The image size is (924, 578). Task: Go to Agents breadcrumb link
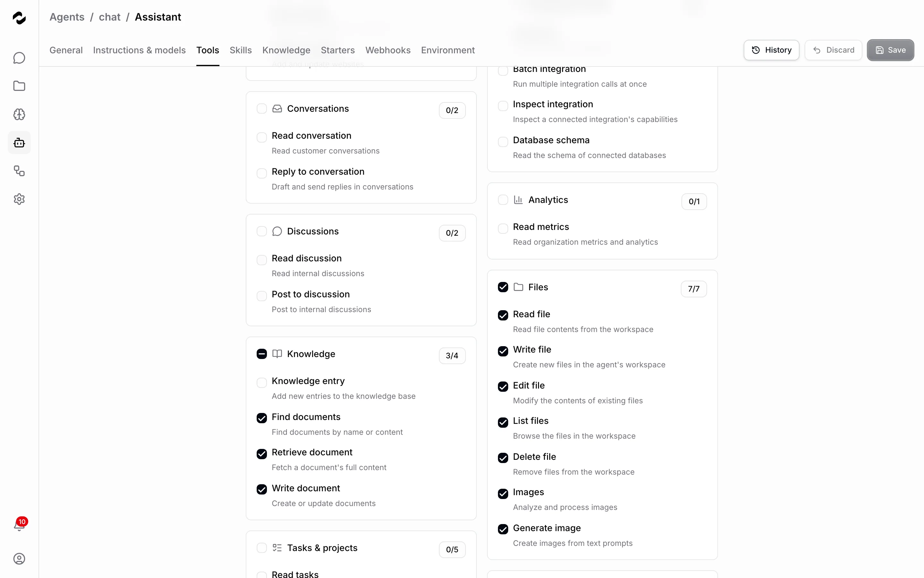coord(67,17)
